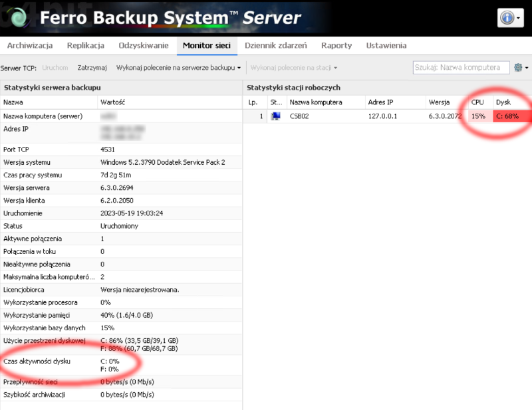This screenshot has width=532, height=410.
Task: Click the red Dysk C: 68% cell
Action: click(511, 116)
